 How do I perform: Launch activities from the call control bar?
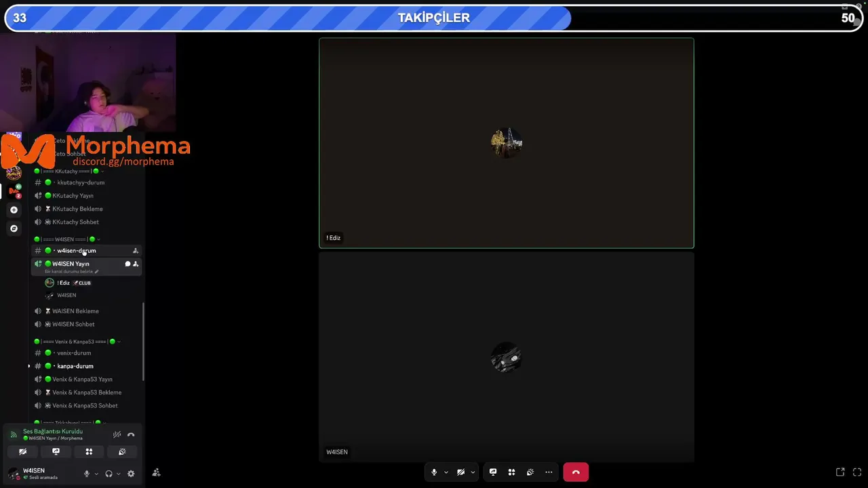click(x=512, y=472)
